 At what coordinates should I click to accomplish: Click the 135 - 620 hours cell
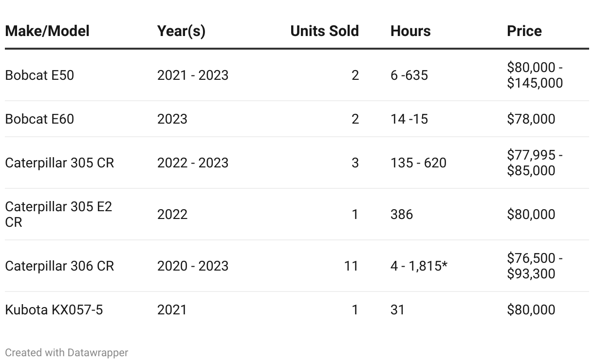point(418,163)
